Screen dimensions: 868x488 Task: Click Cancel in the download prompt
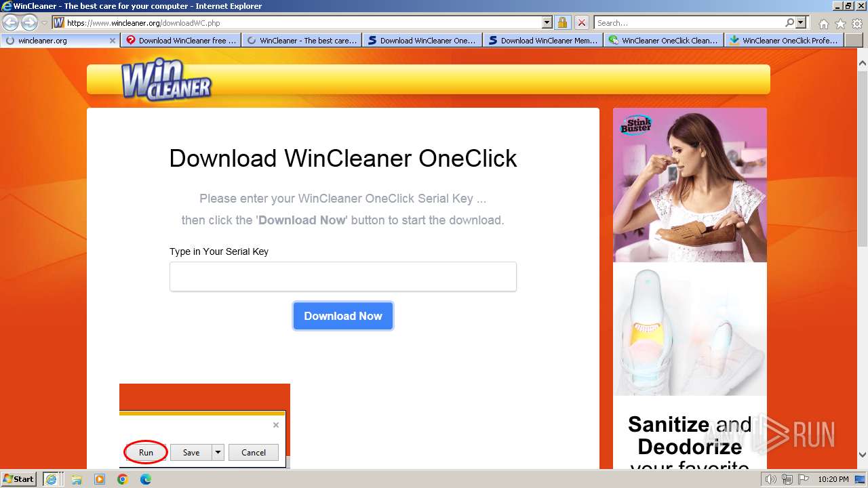pyautogui.click(x=254, y=453)
